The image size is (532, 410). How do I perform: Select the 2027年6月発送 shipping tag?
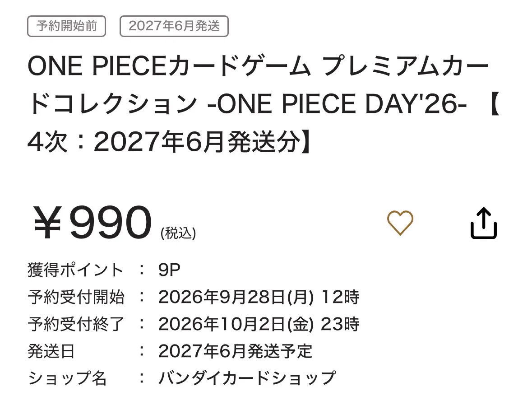tap(174, 26)
